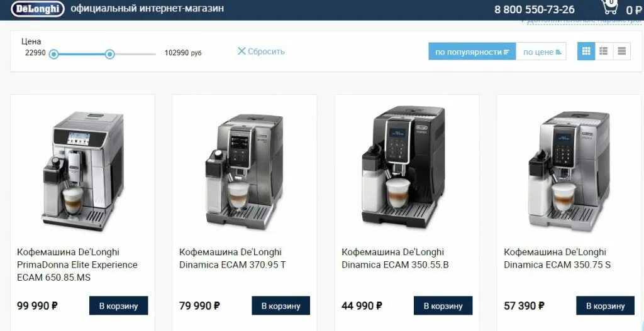This screenshot has width=644, height=331.
Task: Switch to grid tile view
Action: pos(586,52)
